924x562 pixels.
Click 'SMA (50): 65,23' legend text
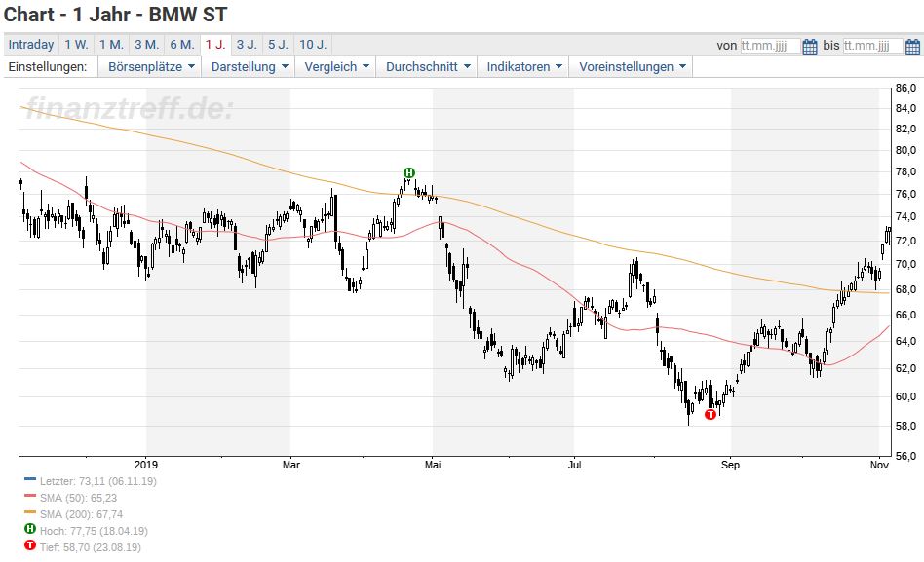[x=78, y=498]
